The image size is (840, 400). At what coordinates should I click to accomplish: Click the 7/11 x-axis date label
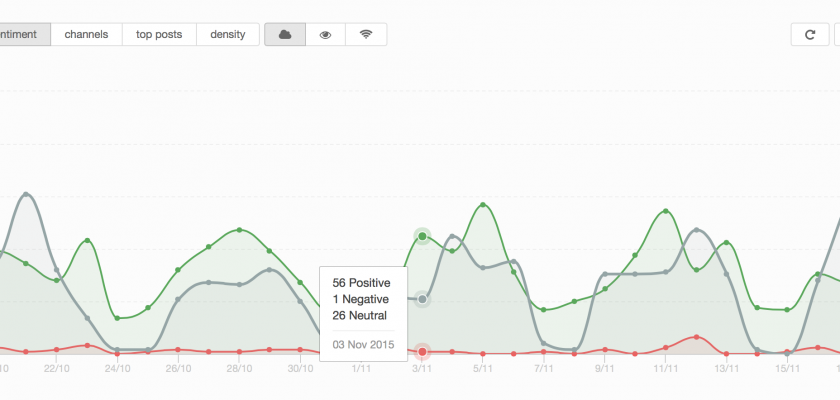point(544,368)
